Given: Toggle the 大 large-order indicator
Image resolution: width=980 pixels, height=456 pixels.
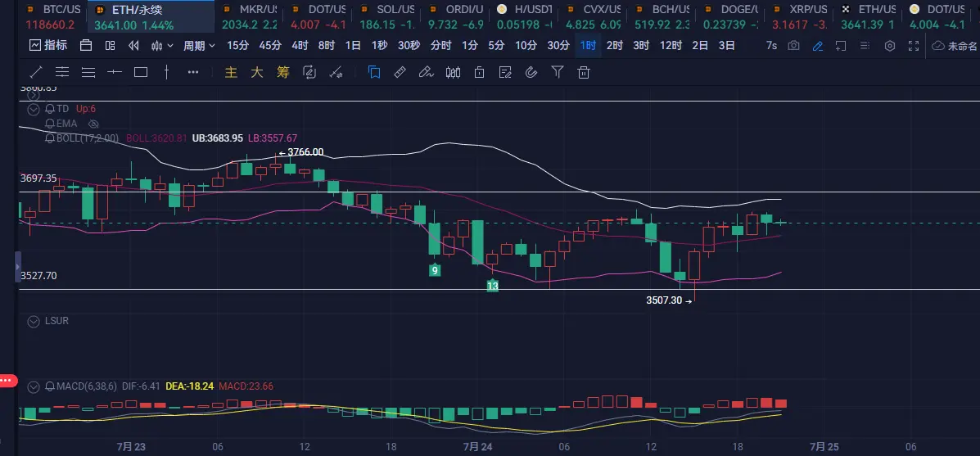Looking at the screenshot, I should (257, 72).
